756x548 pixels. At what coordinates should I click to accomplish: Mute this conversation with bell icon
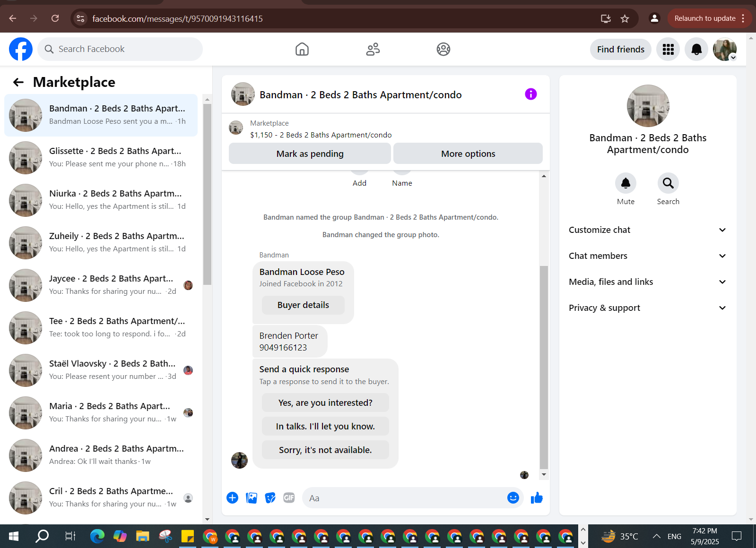click(x=626, y=183)
